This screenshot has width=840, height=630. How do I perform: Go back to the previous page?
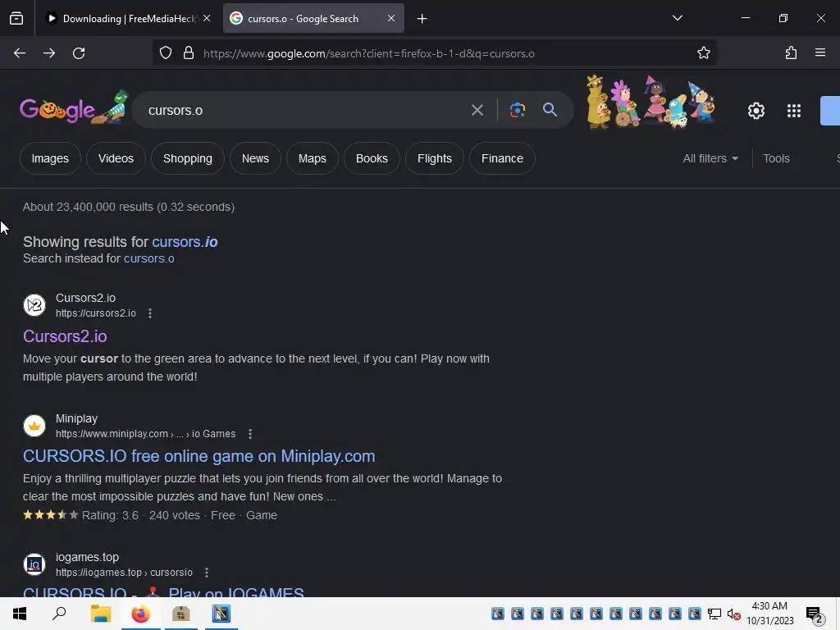(x=20, y=53)
